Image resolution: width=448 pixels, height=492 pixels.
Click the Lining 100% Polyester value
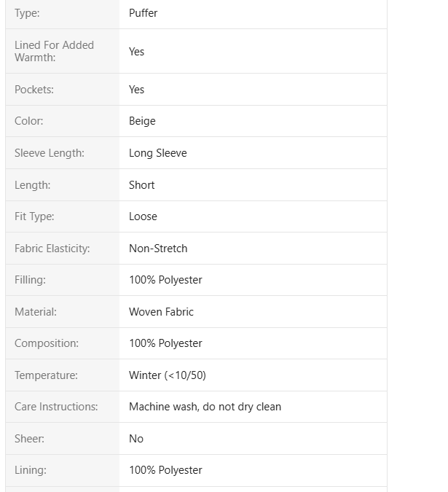point(165,470)
